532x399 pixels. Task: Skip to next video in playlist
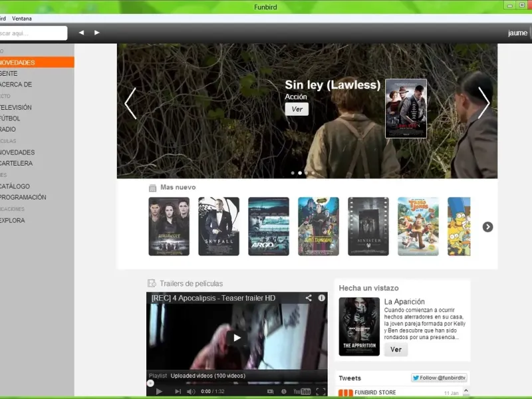(x=178, y=391)
